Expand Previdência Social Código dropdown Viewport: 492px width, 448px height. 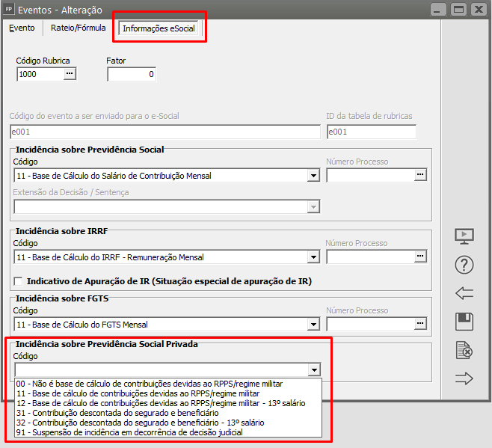tap(313, 176)
